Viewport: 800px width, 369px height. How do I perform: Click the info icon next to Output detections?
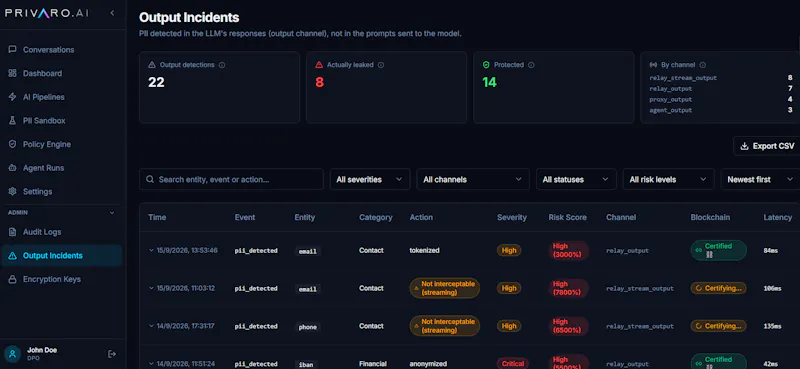[x=222, y=65]
